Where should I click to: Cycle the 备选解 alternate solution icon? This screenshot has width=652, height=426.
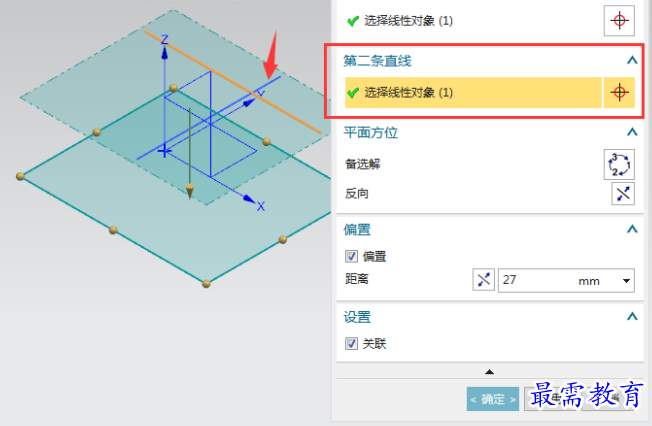click(619, 164)
